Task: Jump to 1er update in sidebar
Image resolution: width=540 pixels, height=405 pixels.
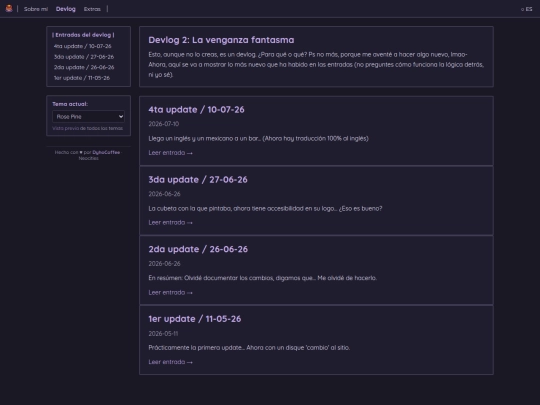Action: pos(82,78)
